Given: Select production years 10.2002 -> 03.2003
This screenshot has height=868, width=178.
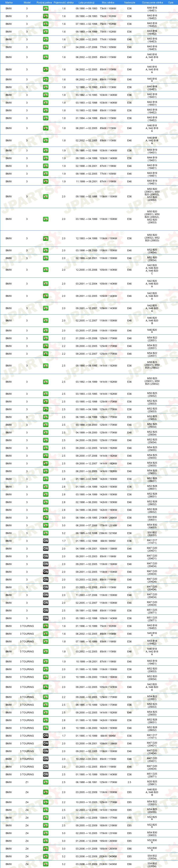Looking at the screenshot, I should 86,759.
